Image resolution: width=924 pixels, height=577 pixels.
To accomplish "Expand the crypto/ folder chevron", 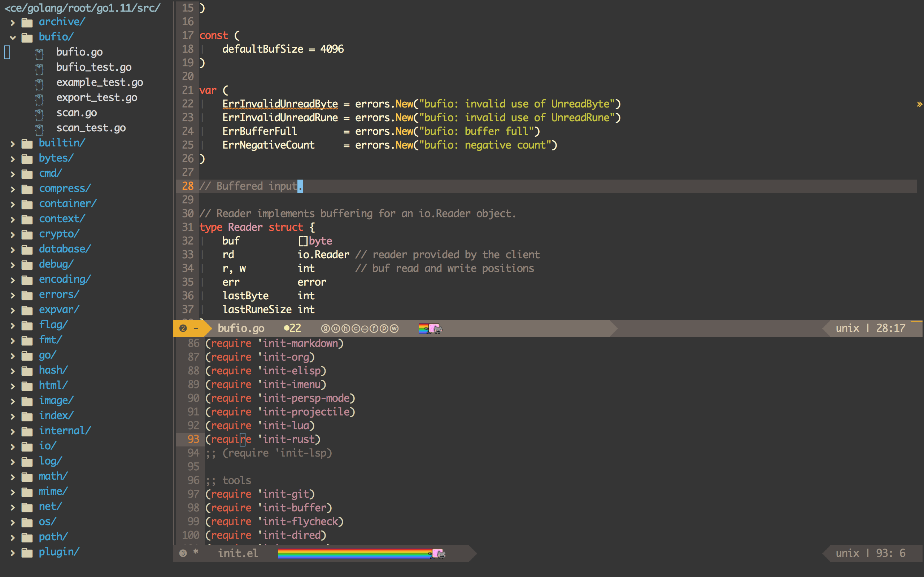I will 13,234.
